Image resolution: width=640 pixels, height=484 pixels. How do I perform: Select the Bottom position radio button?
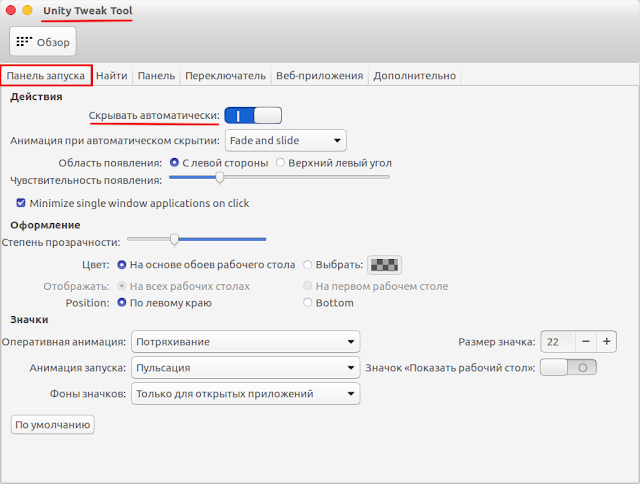pyautogui.click(x=329, y=303)
